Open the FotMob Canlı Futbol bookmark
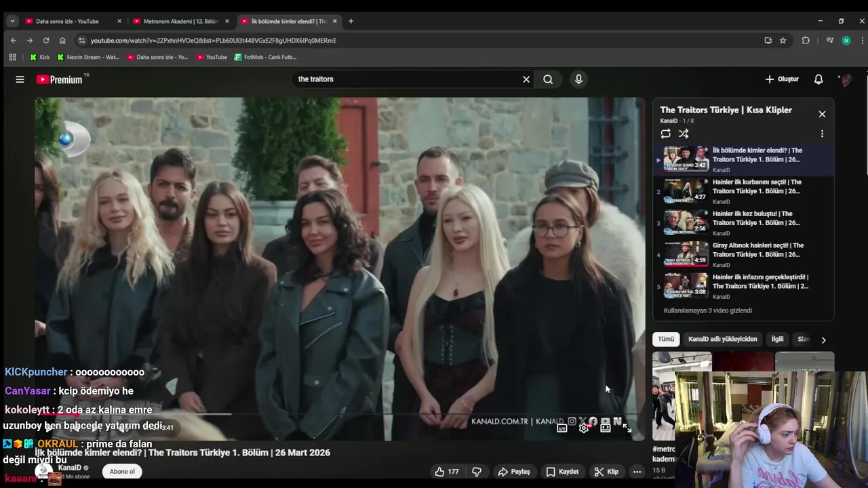The width and height of the screenshot is (868, 488). (266, 58)
